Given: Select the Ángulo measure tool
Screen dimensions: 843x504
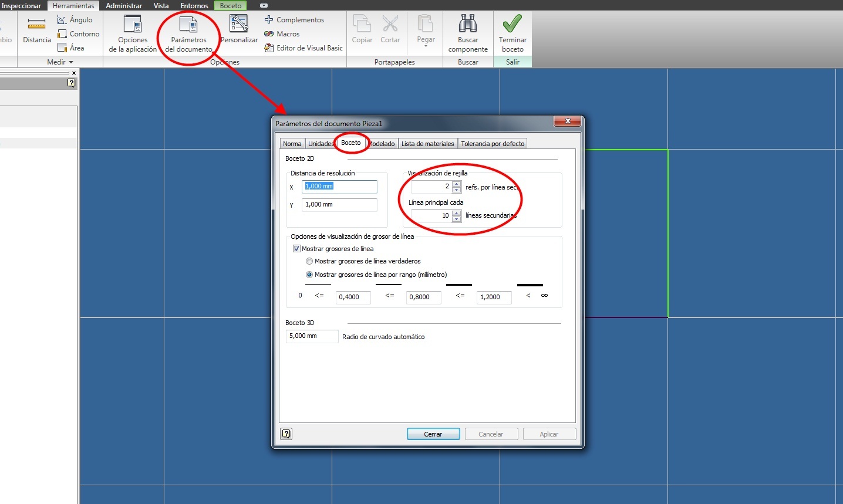Looking at the screenshot, I should click(x=75, y=20).
